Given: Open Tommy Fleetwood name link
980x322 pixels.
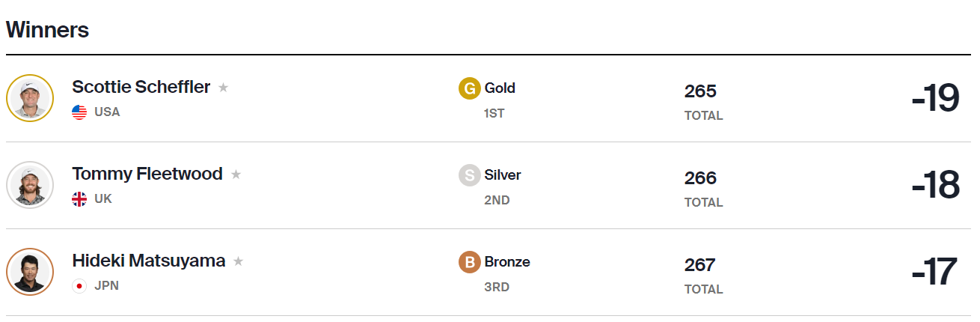Looking at the screenshot, I should [147, 174].
